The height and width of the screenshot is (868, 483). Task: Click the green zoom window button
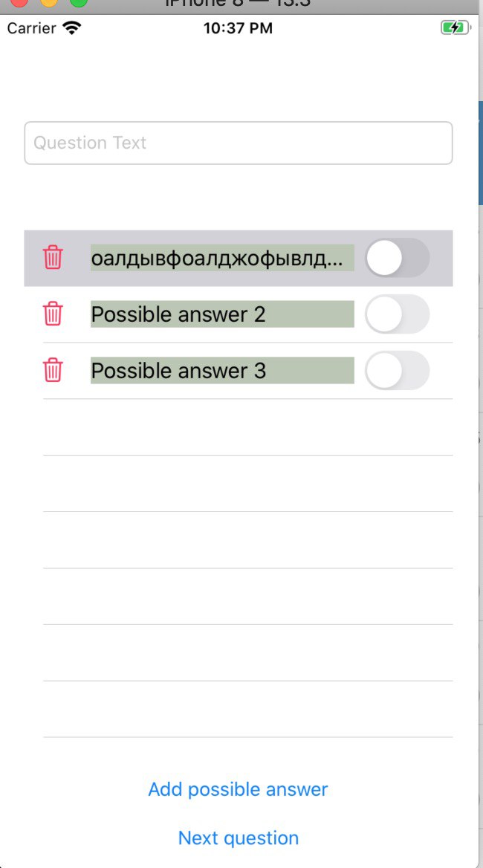78,2
